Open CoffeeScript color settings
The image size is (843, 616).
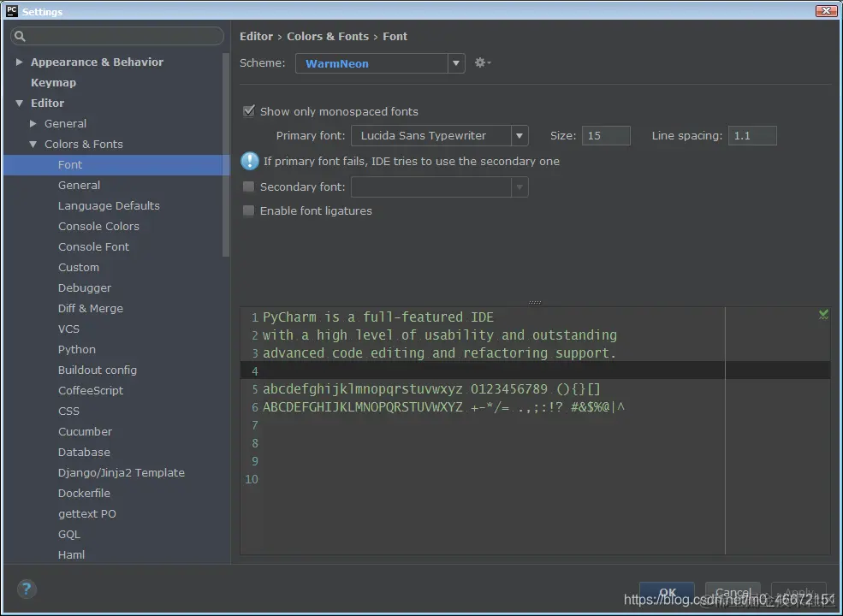coord(91,390)
